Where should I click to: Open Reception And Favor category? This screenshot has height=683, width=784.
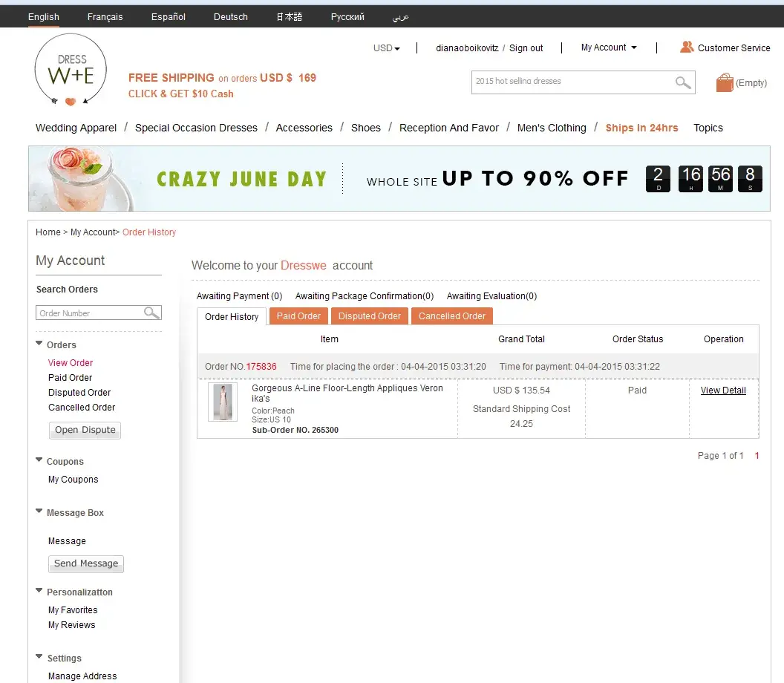(449, 128)
